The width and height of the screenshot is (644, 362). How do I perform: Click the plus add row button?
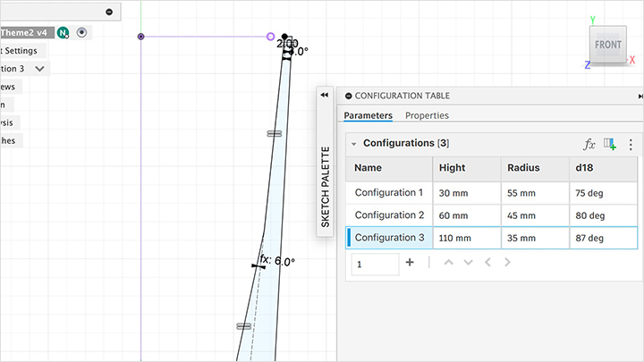[x=410, y=262]
